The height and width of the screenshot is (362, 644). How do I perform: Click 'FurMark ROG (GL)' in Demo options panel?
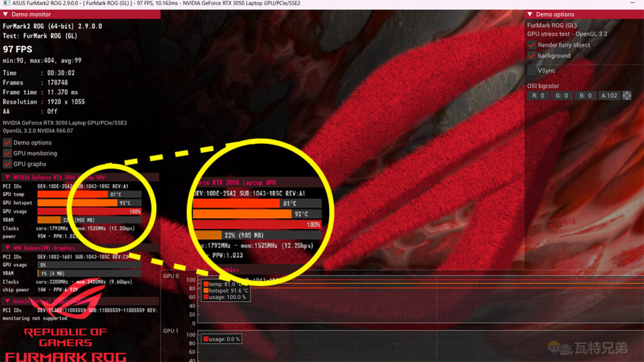552,25
